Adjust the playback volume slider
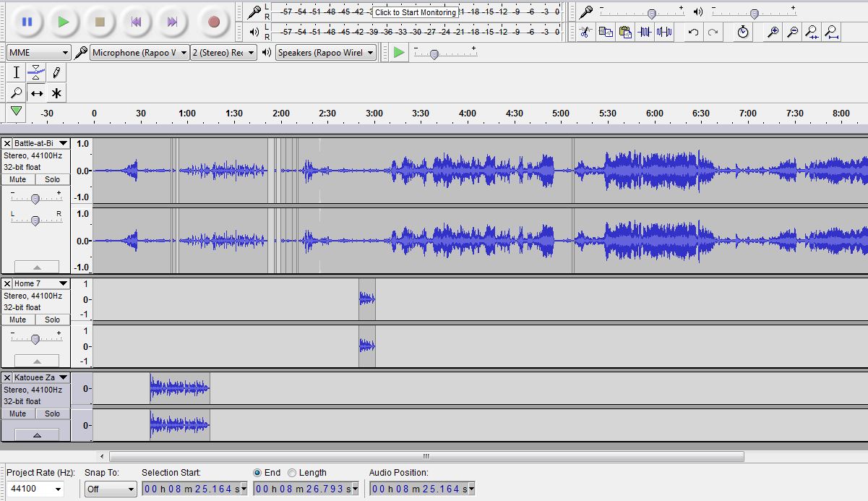The width and height of the screenshot is (868, 501). pos(754,12)
